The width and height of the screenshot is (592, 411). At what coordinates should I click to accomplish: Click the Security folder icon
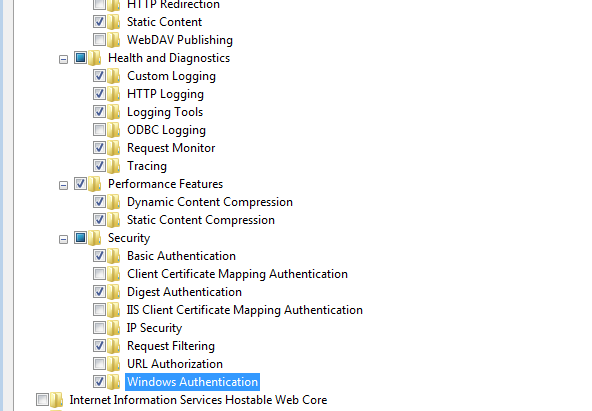tap(94, 238)
